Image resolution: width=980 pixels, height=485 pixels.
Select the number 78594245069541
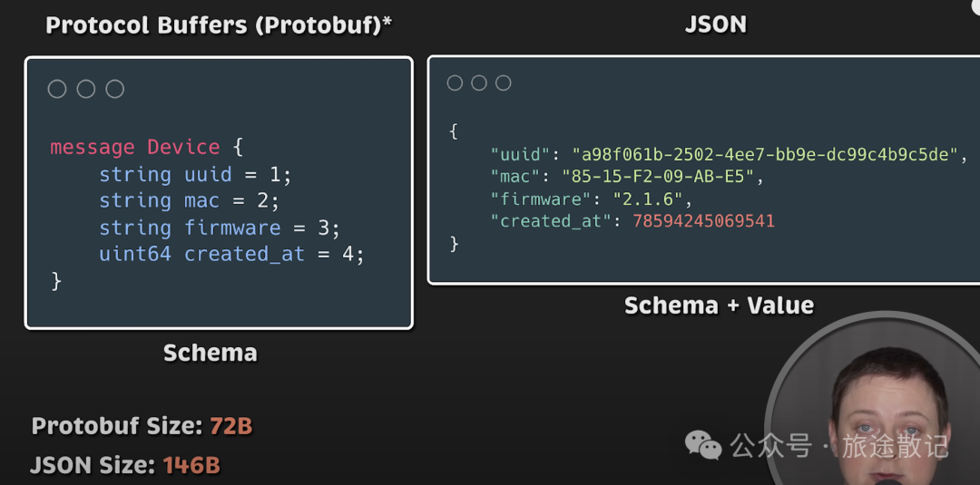coord(704,221)
